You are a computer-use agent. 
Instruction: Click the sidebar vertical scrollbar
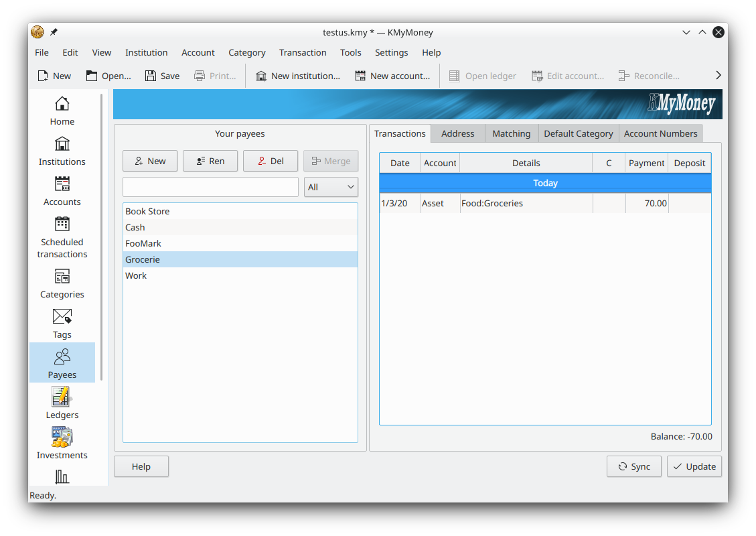[x=102, y=234]
